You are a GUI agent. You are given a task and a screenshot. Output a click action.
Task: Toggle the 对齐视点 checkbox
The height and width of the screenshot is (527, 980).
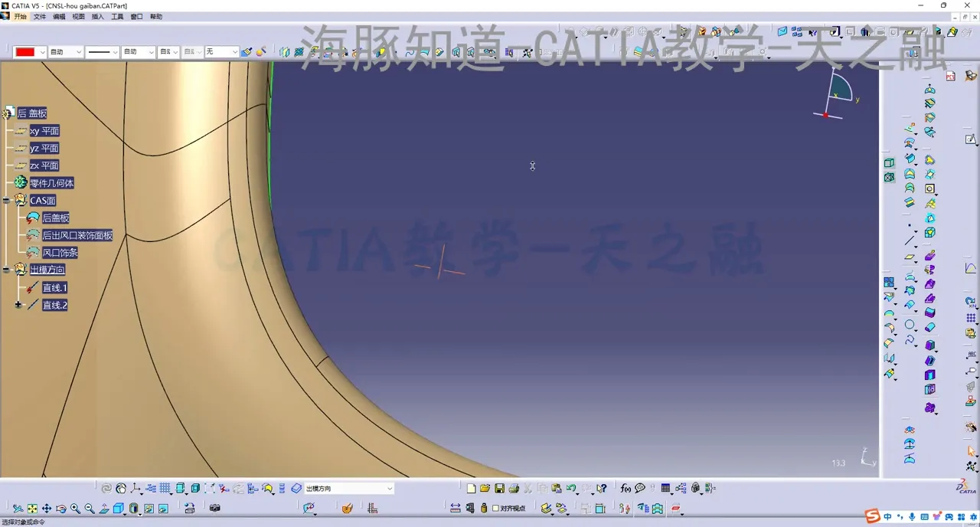[495, 508]
